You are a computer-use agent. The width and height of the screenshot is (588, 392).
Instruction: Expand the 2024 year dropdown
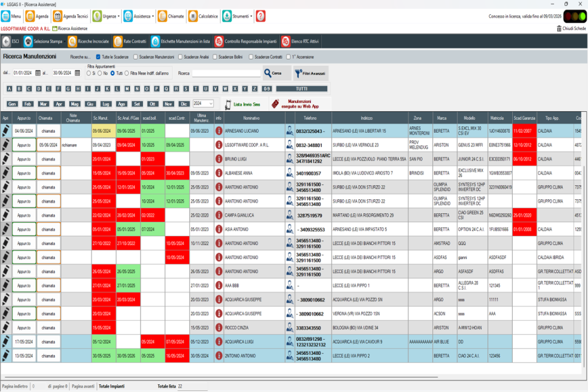point(211,104)
